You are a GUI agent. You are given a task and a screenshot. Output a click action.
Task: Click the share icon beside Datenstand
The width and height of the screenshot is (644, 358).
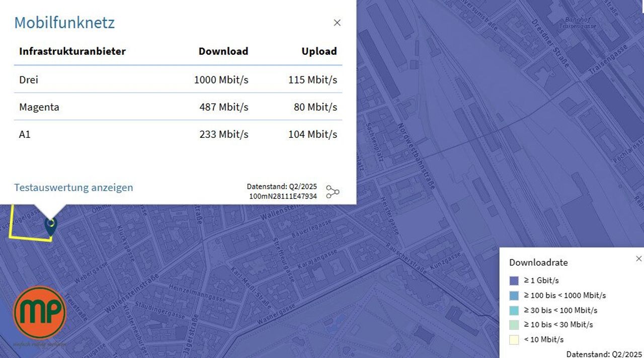click(333, 192)
